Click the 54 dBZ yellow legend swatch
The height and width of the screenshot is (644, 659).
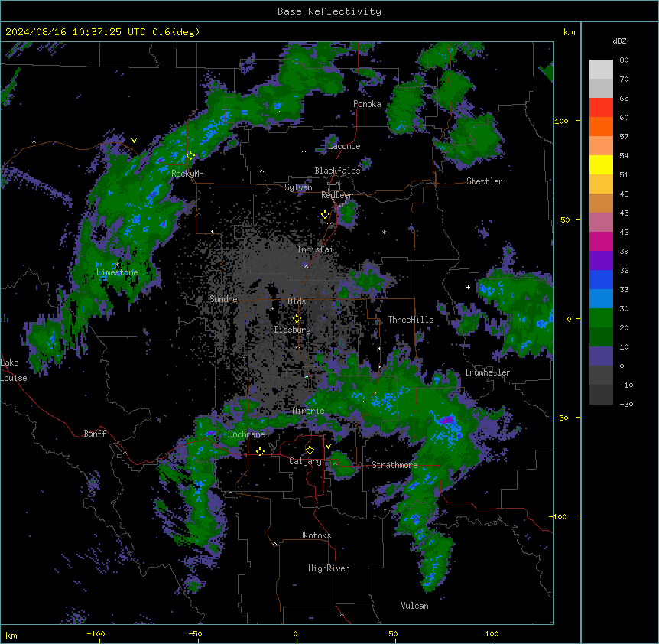coord(601,164)
